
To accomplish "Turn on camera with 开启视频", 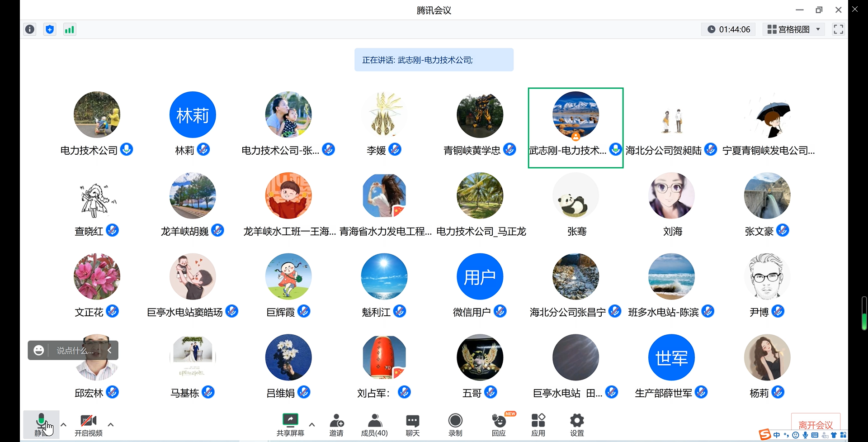I will tap(89, 425).
